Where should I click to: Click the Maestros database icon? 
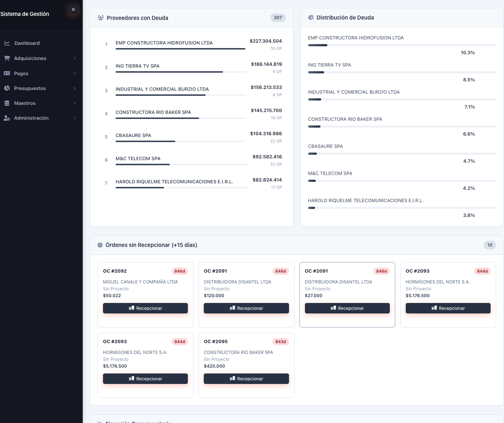pyautogui.click(x=7, y=103)
